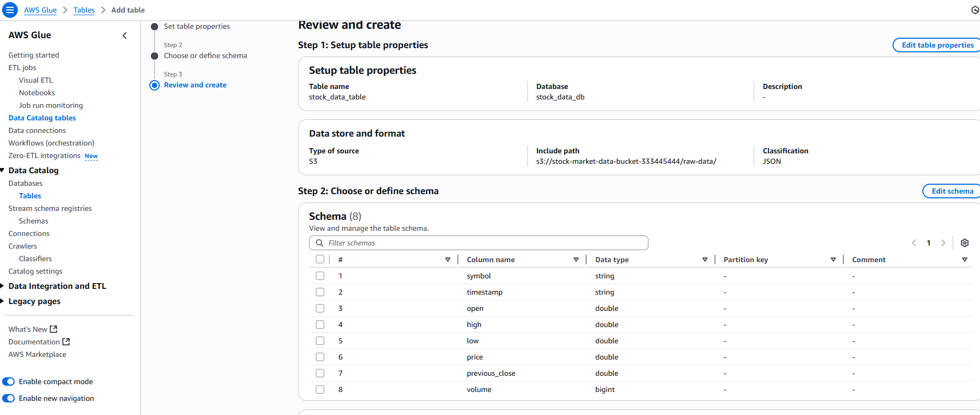The height and width of the screenshot is (415, 980).
Task: Click stock_data_table table name value
Action: (x=337, y=97)
